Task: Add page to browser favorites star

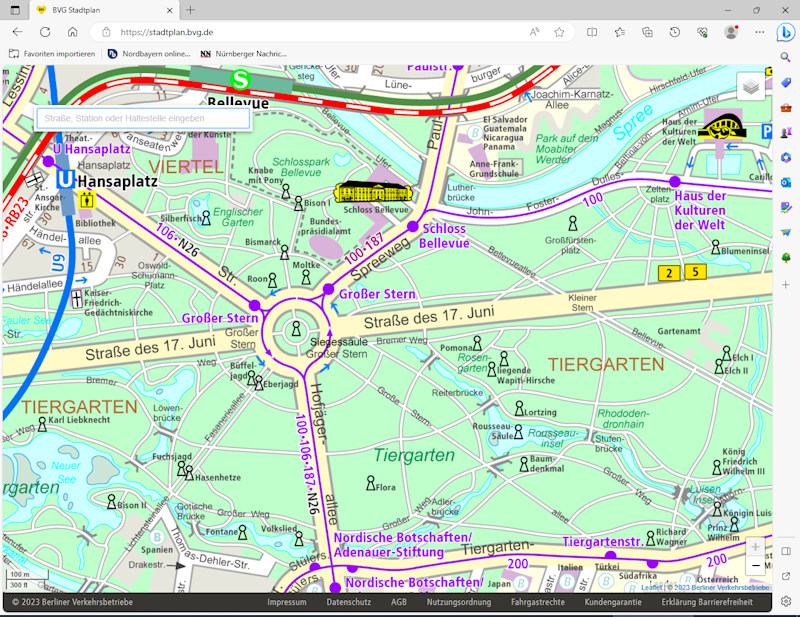Action: (559, 32)
